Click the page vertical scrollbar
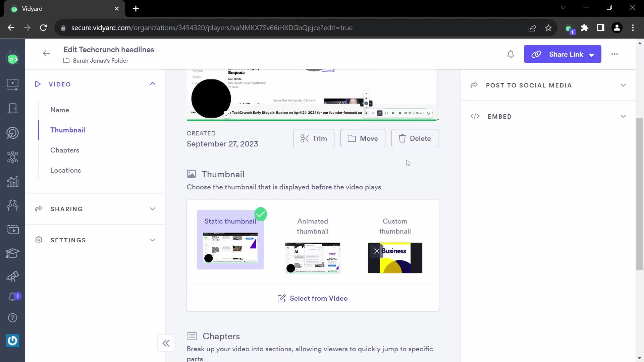This screenshot has width=644, height=362. [640, 194]
